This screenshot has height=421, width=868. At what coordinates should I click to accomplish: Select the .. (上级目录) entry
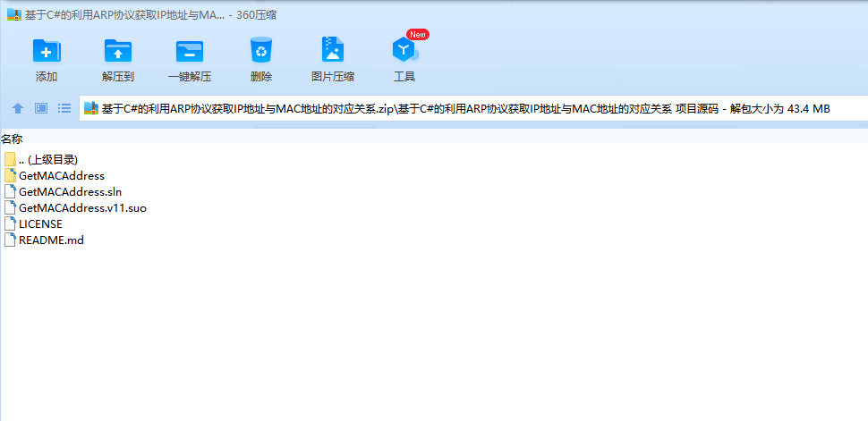pyautogui.click(x=48, y=160)
